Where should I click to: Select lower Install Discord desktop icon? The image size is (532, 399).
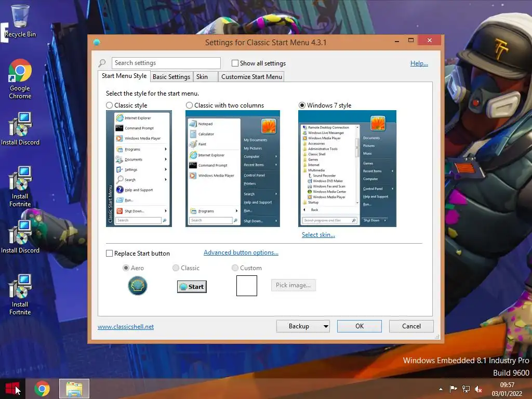[20, 237]
